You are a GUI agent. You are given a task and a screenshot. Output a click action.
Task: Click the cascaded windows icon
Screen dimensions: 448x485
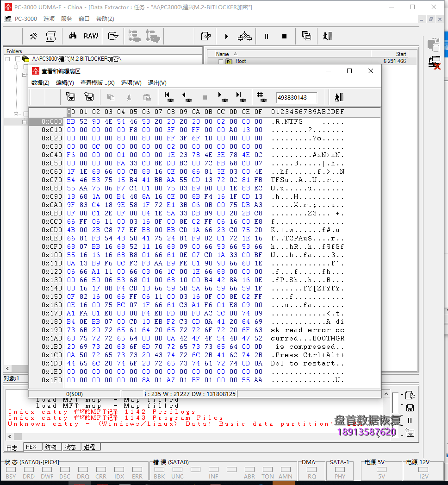pyautogui.click(x=306, y=36)
